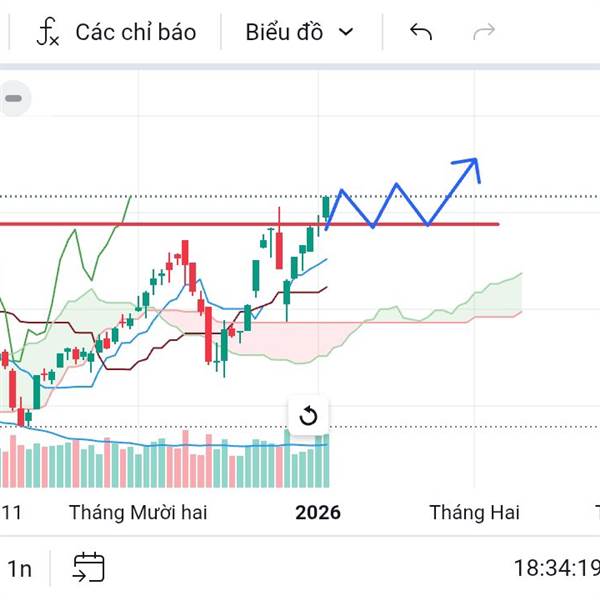Click the 18:34:19 clock timezone
Image resolution: width=600 pixels, height=600 pixels.
pyautogui.click(x=556, y=569)
